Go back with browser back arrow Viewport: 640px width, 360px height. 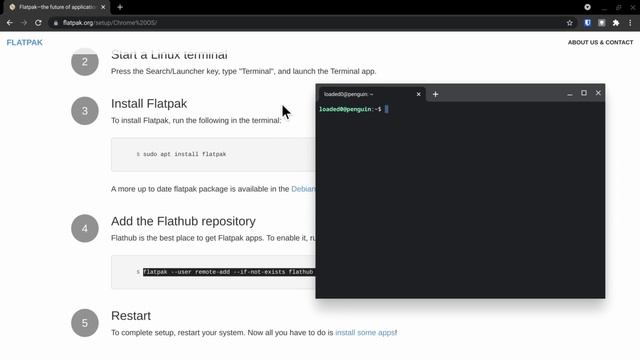(x=10, y=23)
